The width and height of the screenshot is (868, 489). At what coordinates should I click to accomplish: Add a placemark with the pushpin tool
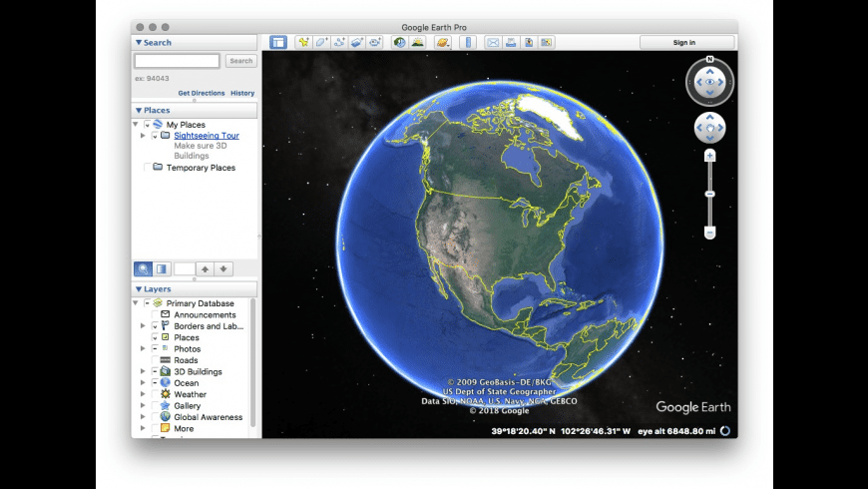pos(303,42)
